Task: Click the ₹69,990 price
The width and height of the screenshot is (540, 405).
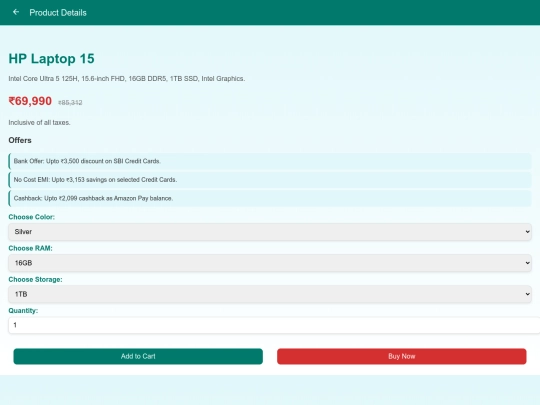Action: (30, 101)
